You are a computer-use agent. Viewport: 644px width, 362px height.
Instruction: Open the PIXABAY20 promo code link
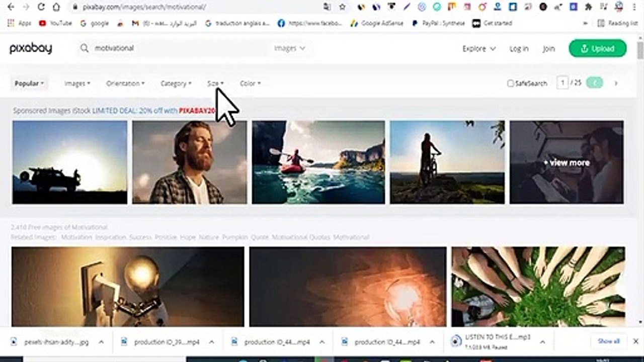click(x=197, y=111)
